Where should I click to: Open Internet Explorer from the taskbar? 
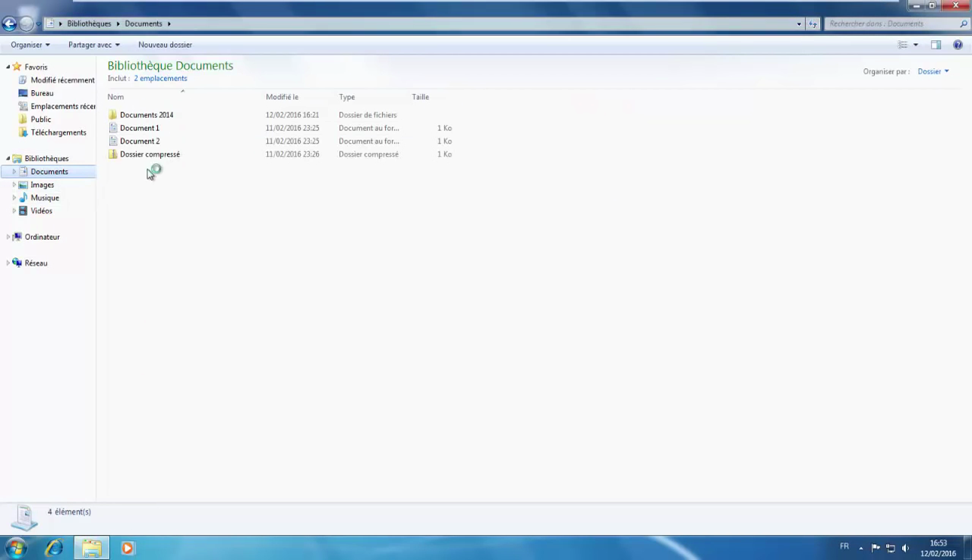(x=54, y=548)
